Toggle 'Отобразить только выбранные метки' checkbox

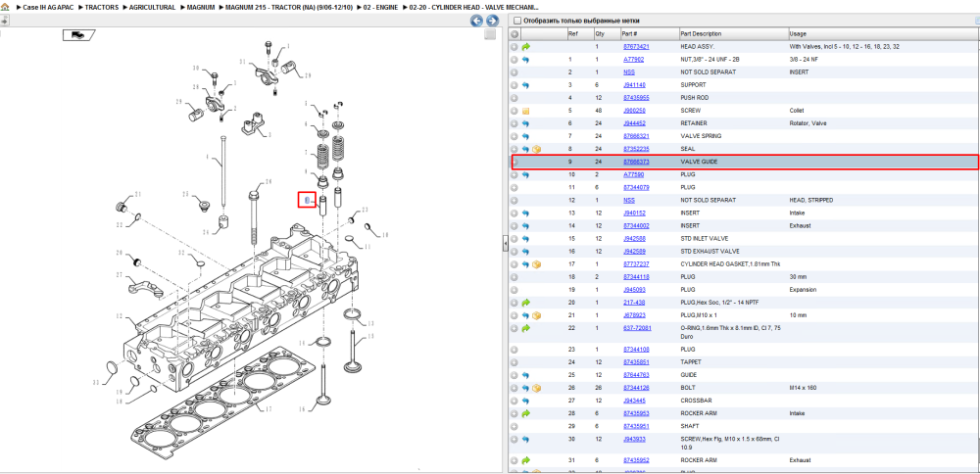pyautogui.click(x=516, y=21)
